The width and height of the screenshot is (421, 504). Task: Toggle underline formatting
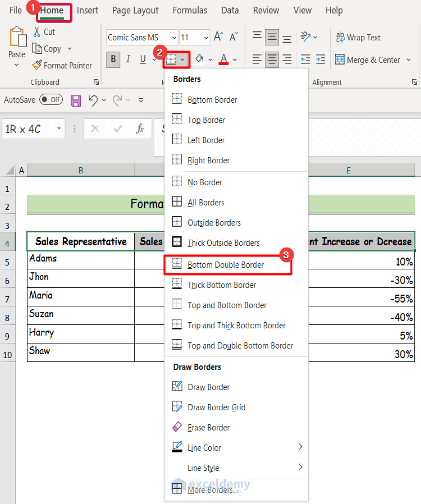(x=143, y=59)
